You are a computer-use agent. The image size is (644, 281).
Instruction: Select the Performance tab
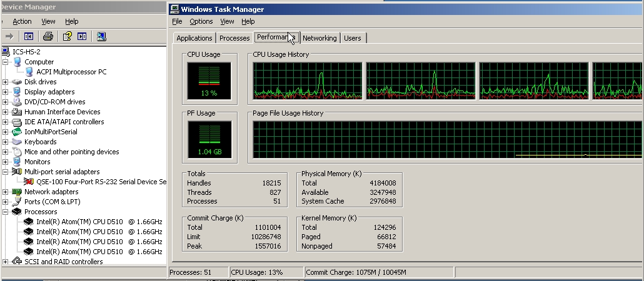coord(277,37)
